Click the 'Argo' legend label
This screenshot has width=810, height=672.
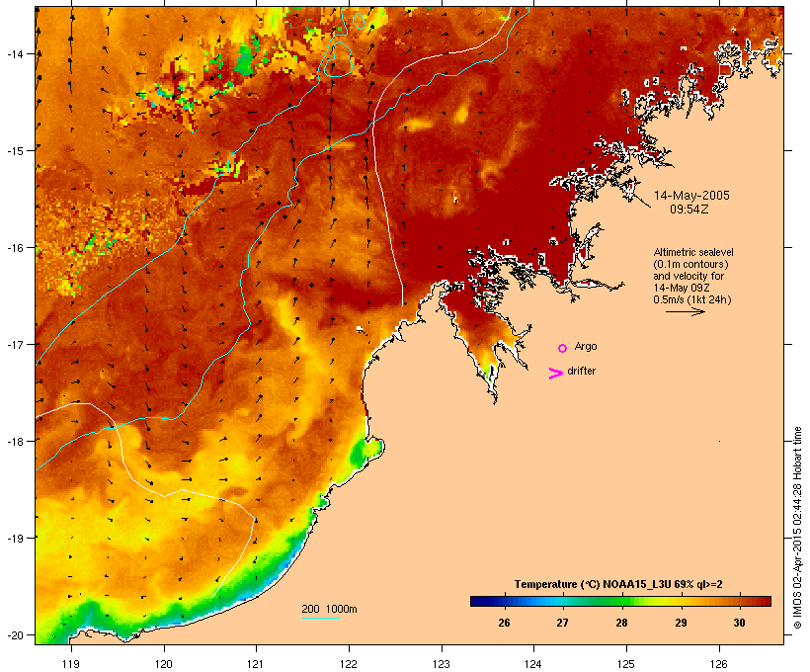(586, 346)
